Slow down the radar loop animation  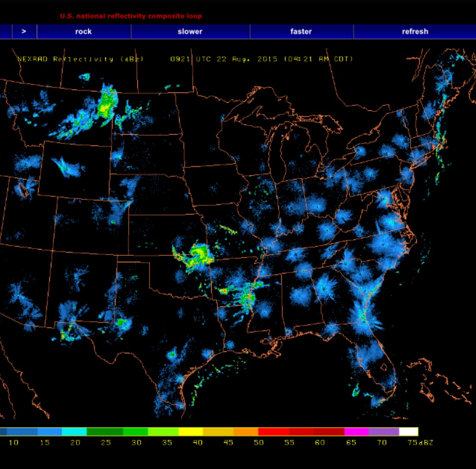coord(190,31)
